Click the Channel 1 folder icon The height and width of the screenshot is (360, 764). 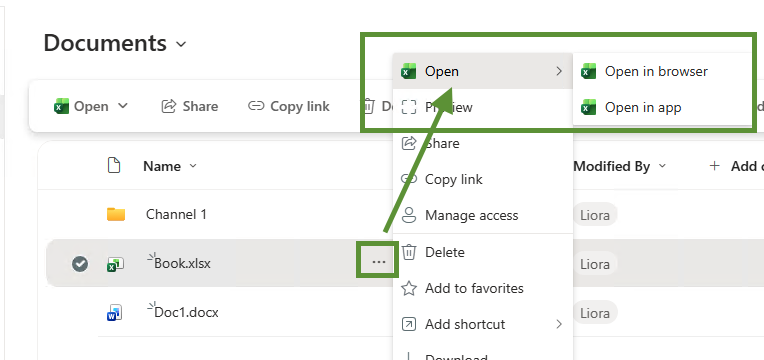pyautogui.click(x=116, y=214)
